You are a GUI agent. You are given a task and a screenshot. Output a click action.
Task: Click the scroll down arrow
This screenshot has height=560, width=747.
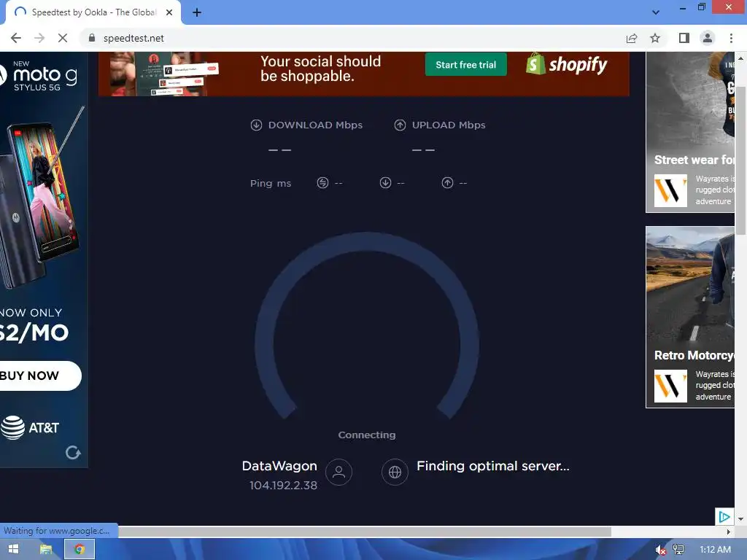pyautogui.click(x=741, y=519)
